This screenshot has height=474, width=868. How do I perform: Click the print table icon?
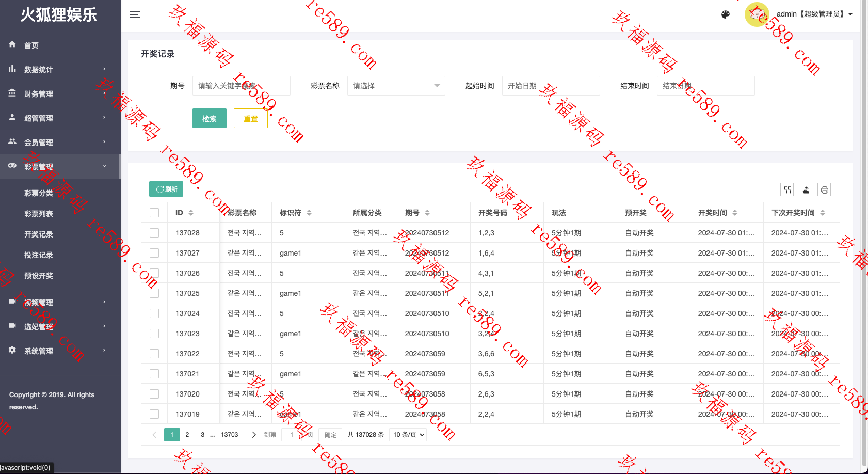[825, 190]
